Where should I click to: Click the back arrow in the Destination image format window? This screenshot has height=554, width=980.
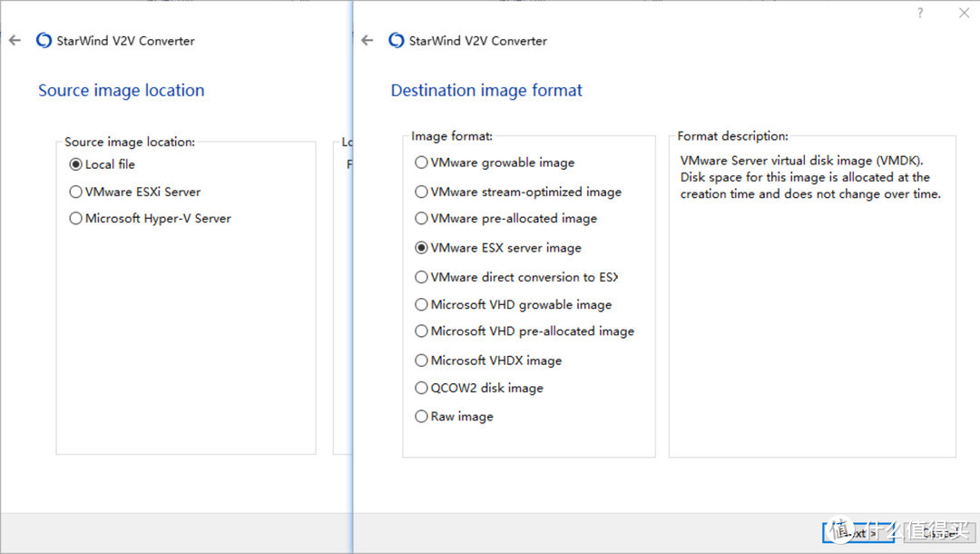tap(367, 41)
